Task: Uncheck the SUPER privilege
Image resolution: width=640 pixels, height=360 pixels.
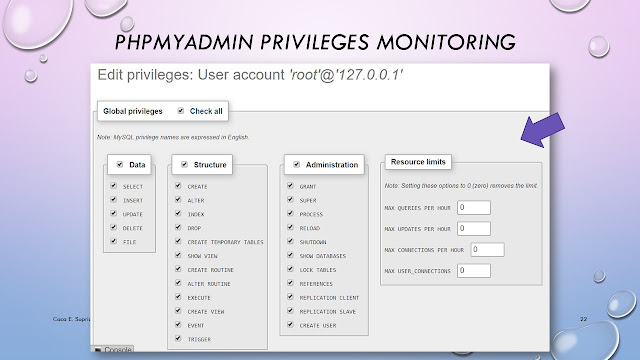Action: tap(290, 200)
